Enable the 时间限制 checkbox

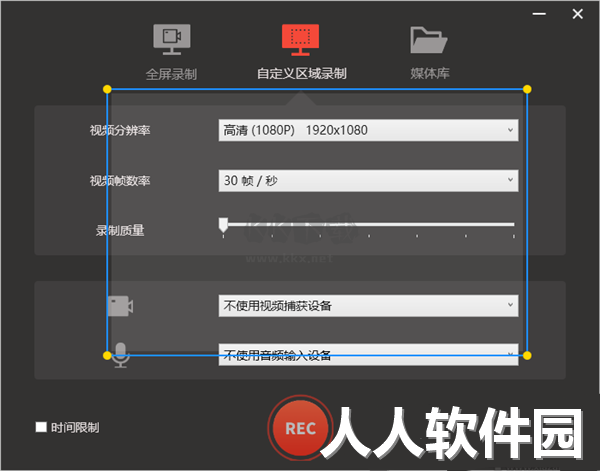point(41,427)
